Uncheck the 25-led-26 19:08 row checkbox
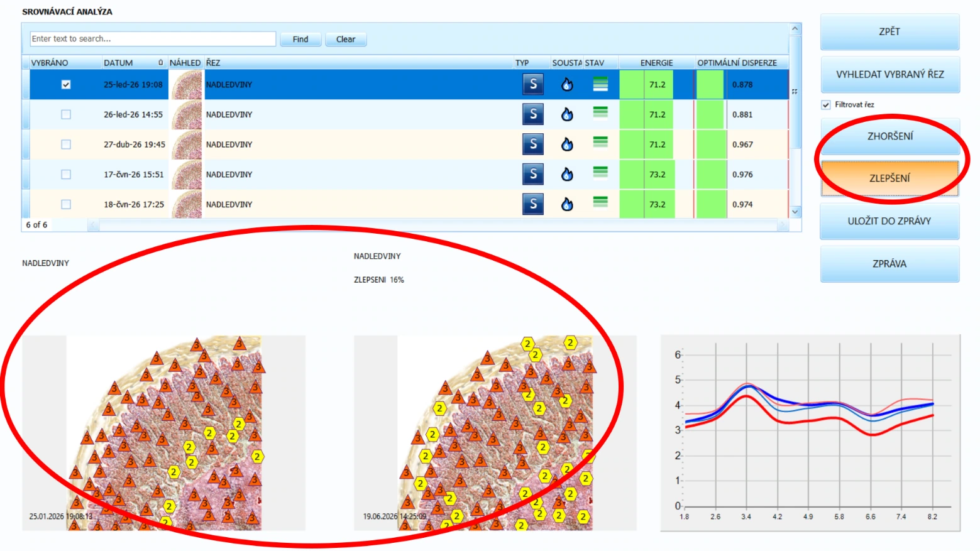The height and width of the screenshot is (551, 980). click(x=66, y=84)
